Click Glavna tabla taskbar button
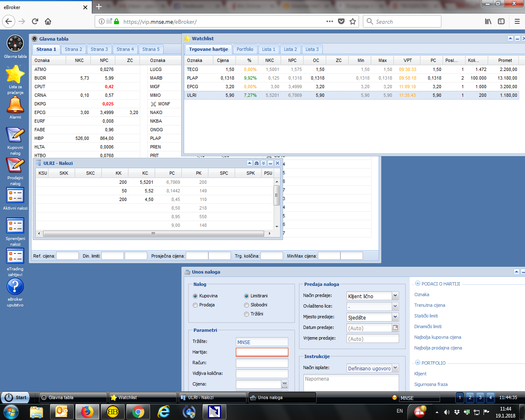The width and height of the screenshot is (525, 420). [x=73, y=397]
